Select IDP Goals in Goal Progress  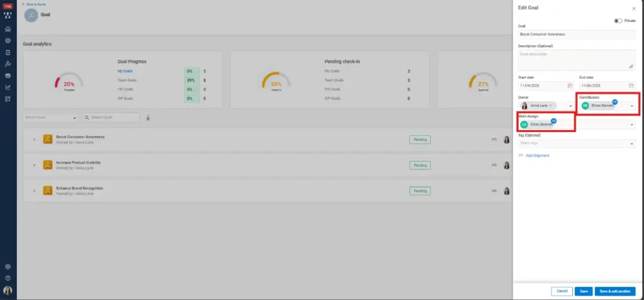click(x=125, y=98)
